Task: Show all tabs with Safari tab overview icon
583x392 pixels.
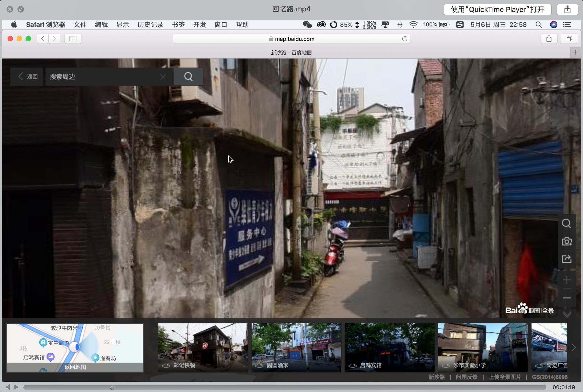Action: 569,39
